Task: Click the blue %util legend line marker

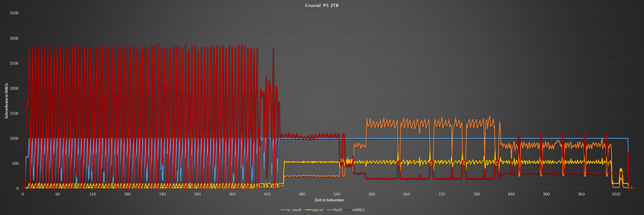Action: 329,210
